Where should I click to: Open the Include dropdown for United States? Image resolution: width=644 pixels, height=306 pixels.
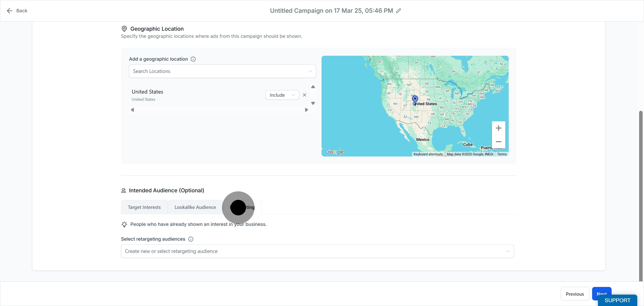[x=282, y=95]
